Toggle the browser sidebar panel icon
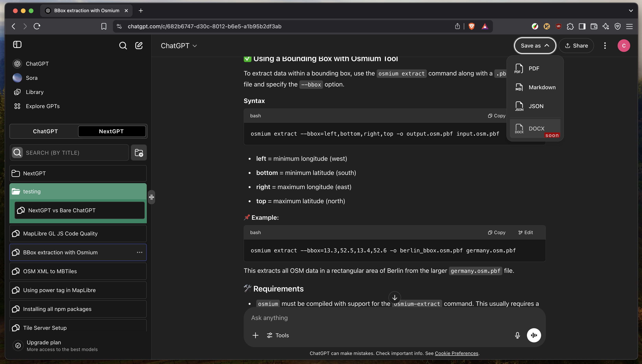Viewport: 642px width, 364px height. coord(582,26)
